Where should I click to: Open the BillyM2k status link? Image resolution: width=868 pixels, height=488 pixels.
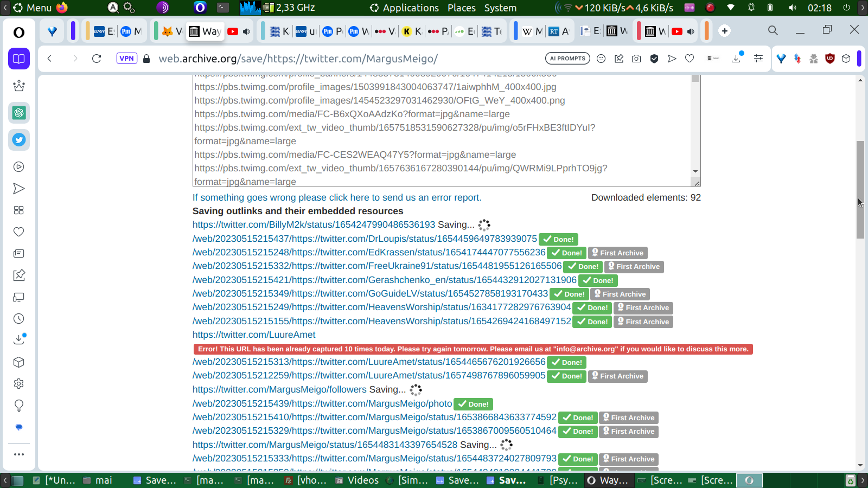[314, 224]
